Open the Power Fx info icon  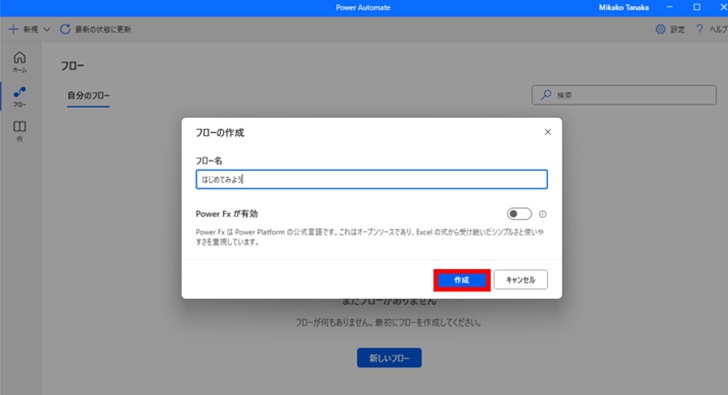point(542,214)
